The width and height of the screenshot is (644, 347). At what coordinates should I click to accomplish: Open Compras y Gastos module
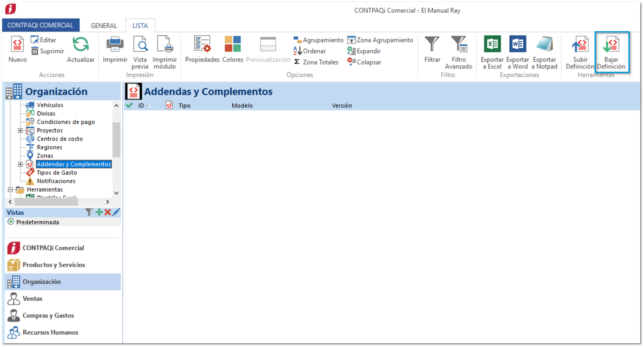point(48,315)
